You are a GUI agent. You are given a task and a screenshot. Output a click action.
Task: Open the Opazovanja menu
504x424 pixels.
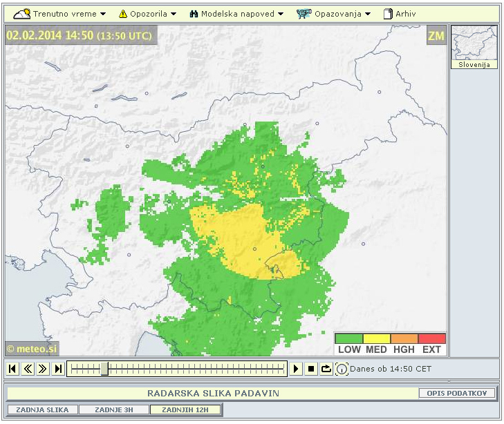(334, 14)
